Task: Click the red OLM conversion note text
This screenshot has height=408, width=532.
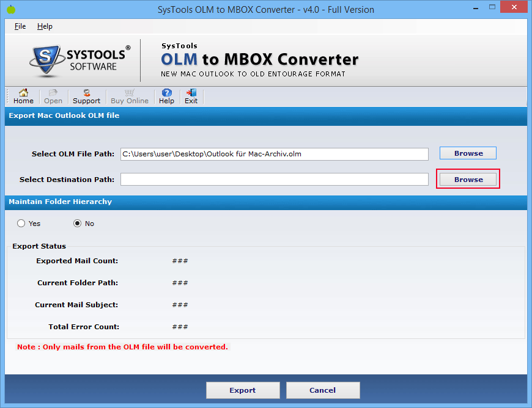Action: pos(122,347)
